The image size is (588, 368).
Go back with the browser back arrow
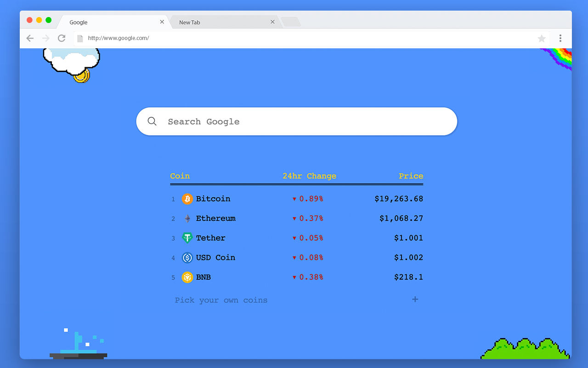30,38
